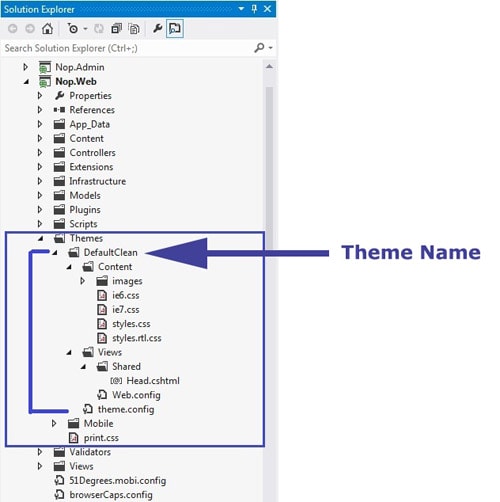Image resolution: width=500 pixels, height=502 pixels.
Task: Select the ie7.css file
Action: pos(126,310)
